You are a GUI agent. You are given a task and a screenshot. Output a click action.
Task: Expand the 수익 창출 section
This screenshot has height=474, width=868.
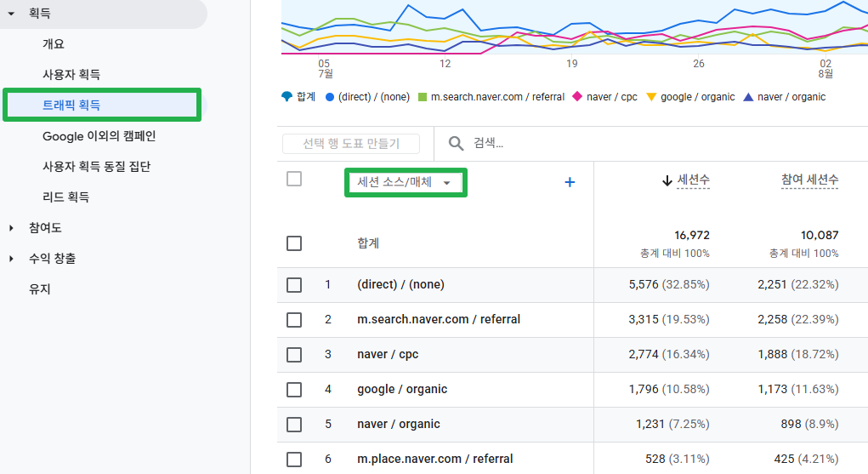coord(11,259)
